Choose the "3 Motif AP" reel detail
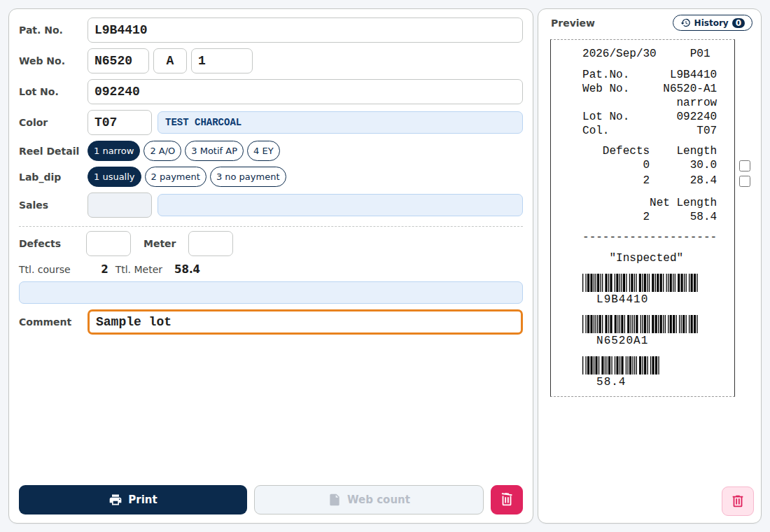 (214, 150)
